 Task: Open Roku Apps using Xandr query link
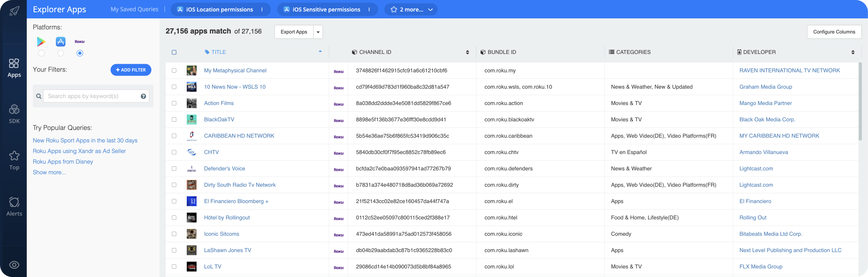[x=79, y=151]
